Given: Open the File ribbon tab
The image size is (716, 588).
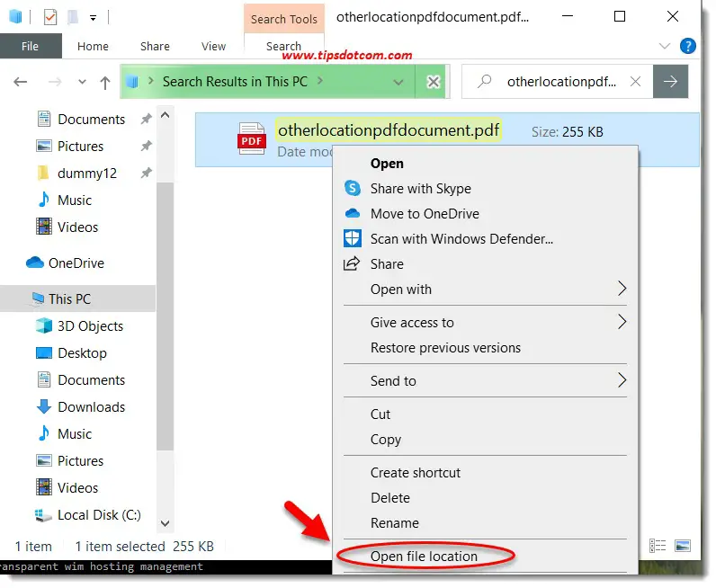Looking at the screenshot, I should [x=31, y=46].
